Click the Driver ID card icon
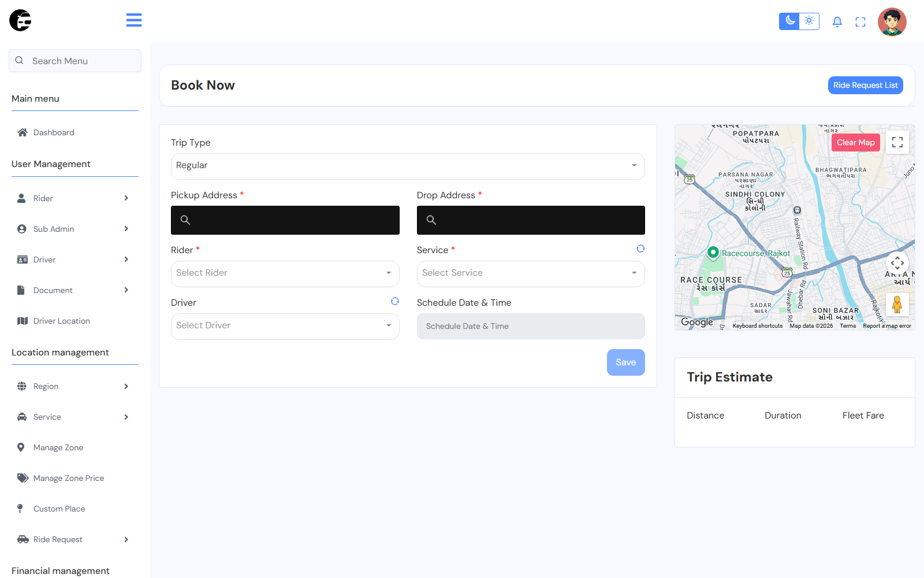Viewport: 924px width, 578px height. point(23,260)
